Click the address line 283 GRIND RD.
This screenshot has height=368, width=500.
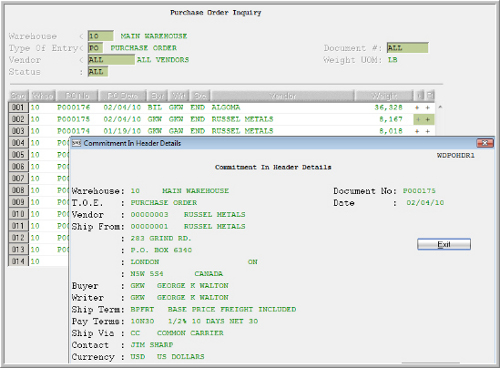pyautogui.click(x=161, y=238)
